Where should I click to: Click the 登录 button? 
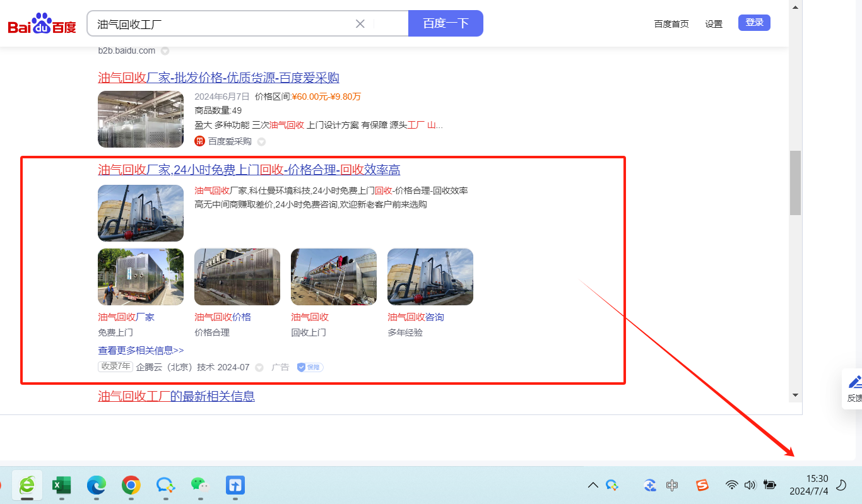[754, 23]
